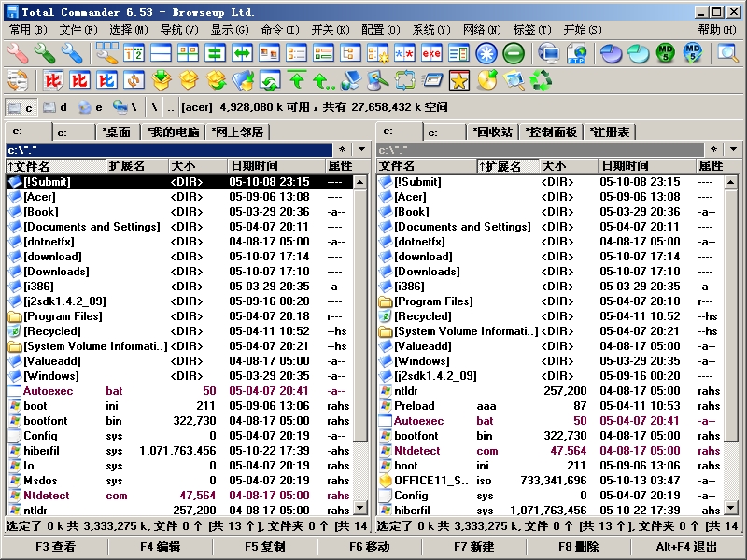Click the *.* show all files icon

[404, 53]
